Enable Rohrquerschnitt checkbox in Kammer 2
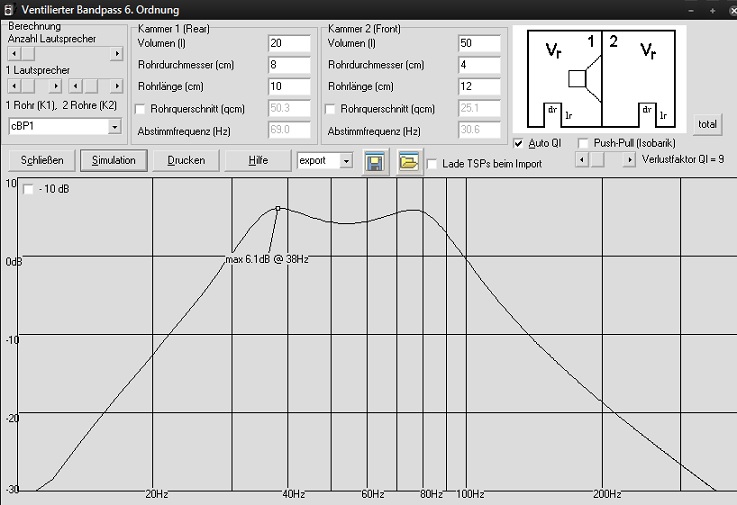The height and width of the screenshot is (505, 737). [x=330, y=109]
